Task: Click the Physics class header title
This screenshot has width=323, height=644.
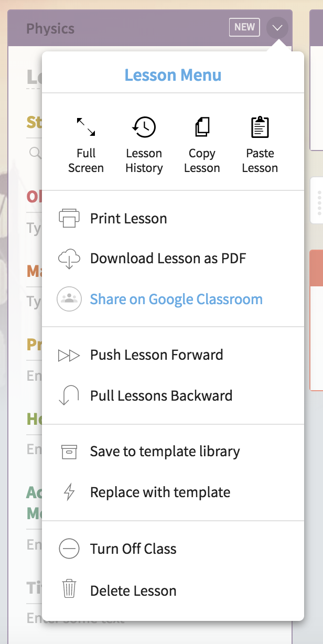Action: coord(50,28)
